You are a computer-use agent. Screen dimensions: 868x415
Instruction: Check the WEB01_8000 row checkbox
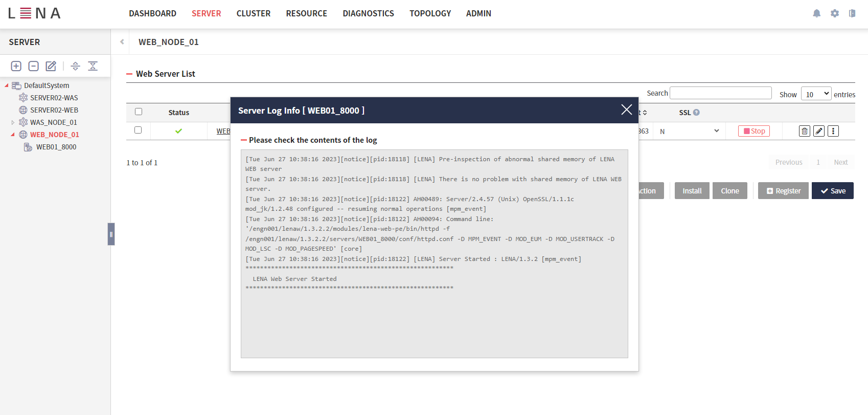tap(138, 130)
